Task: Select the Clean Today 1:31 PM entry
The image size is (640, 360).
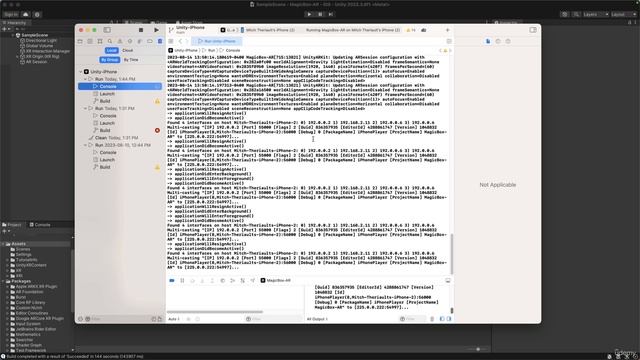Action: pos(120,138)
